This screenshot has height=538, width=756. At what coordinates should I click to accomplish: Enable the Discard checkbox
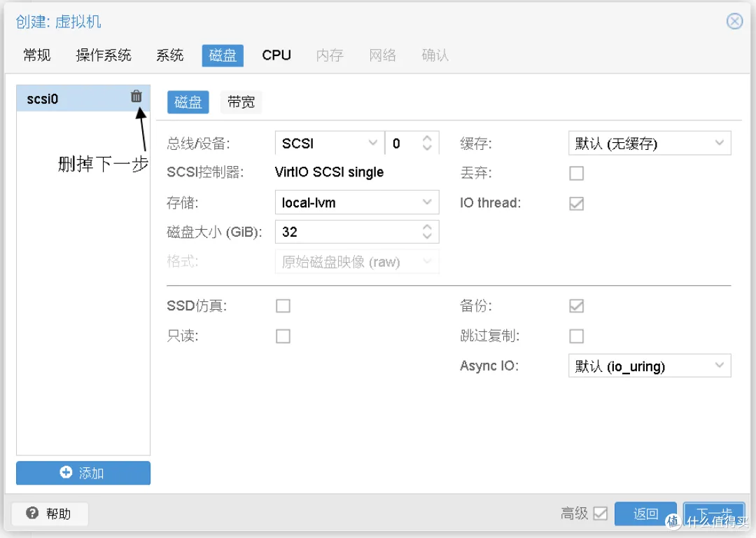576,173
